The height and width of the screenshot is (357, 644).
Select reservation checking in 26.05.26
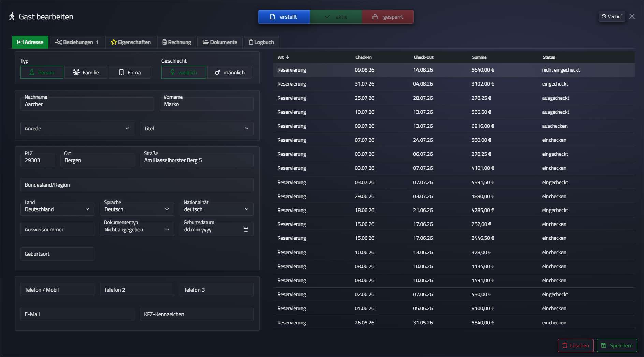pos(454,323)
